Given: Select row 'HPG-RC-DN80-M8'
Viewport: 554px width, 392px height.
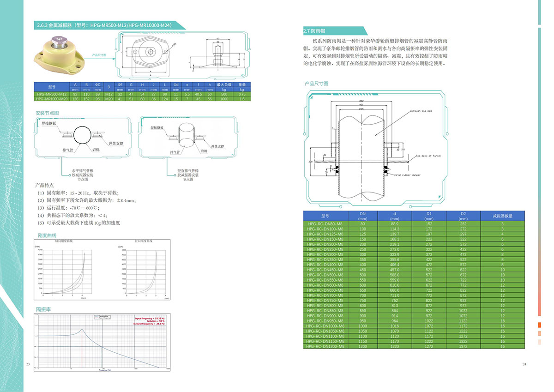Looking at the screenshot, I should [414, 224].
